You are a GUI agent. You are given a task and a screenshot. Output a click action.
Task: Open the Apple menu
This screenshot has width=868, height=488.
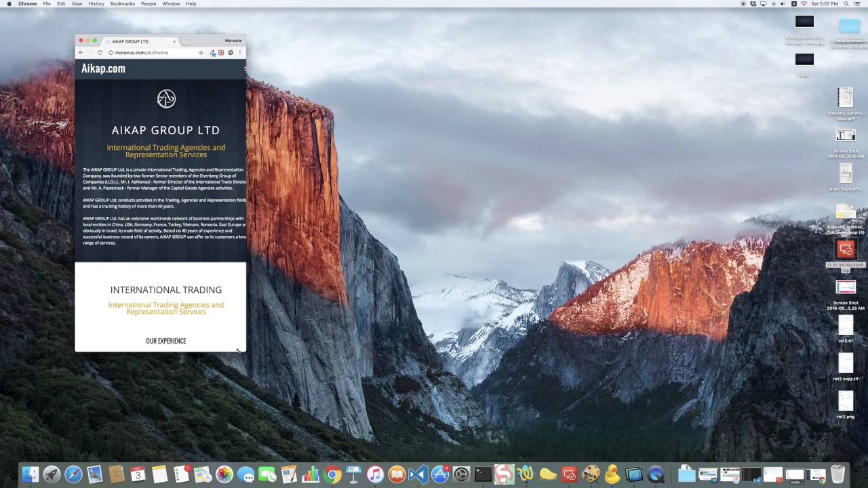pyautogui.click(x=9, y=4)
